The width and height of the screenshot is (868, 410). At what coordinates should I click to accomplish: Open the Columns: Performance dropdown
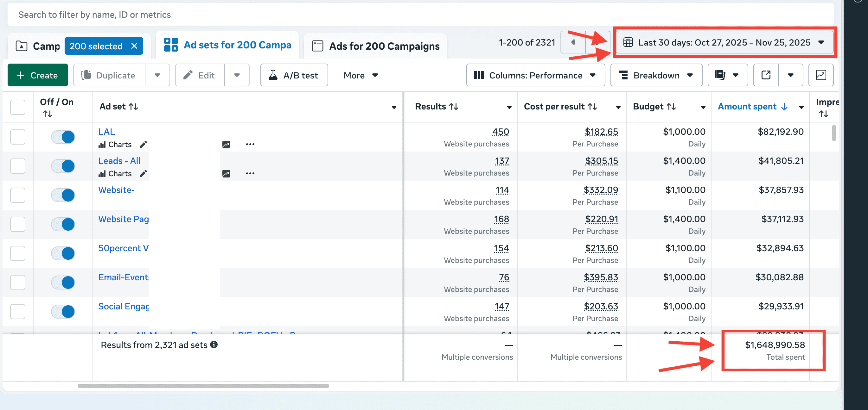point(535,75)
